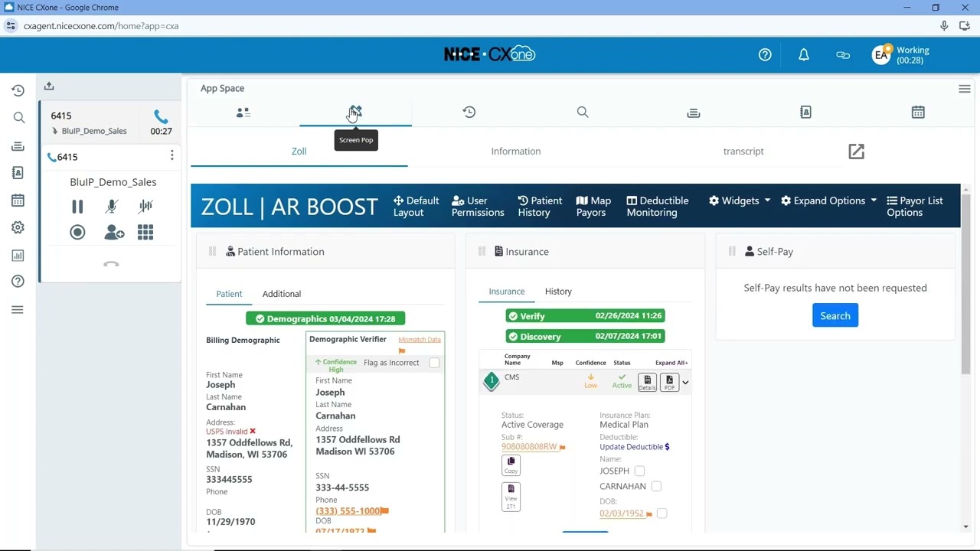
Task: Open Map Payors
Action: 593,207
